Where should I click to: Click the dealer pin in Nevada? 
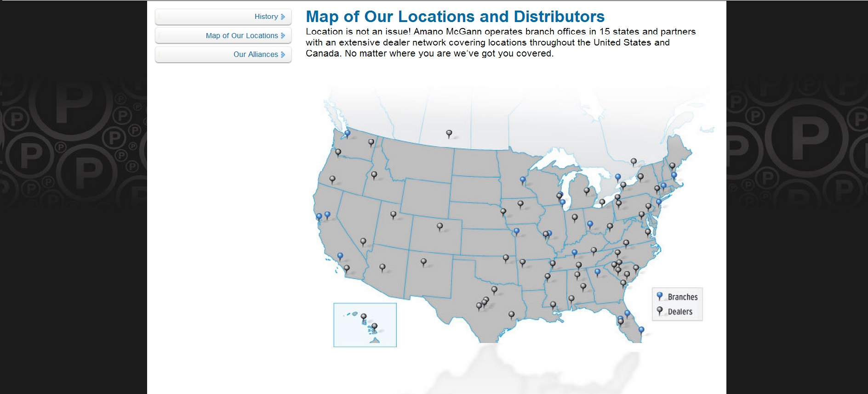coord(363,241)
